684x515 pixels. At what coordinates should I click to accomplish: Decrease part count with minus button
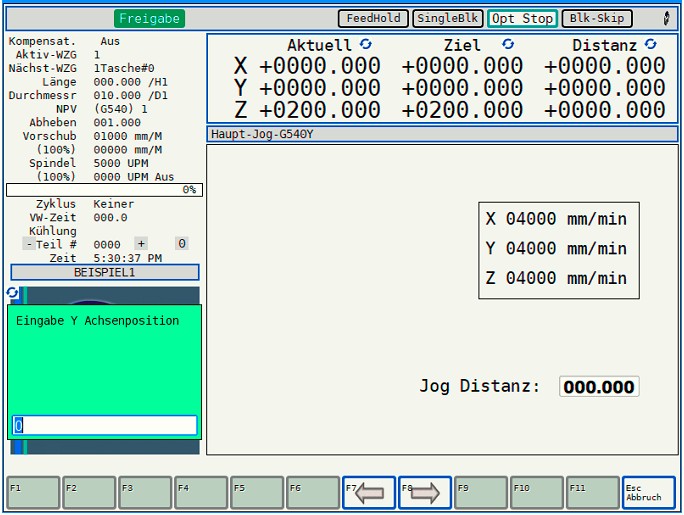29,244
